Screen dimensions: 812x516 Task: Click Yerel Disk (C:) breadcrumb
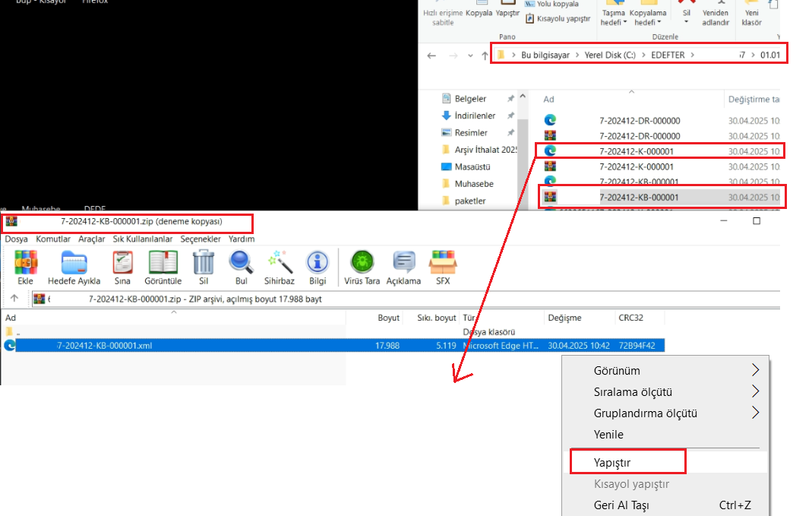610,55
